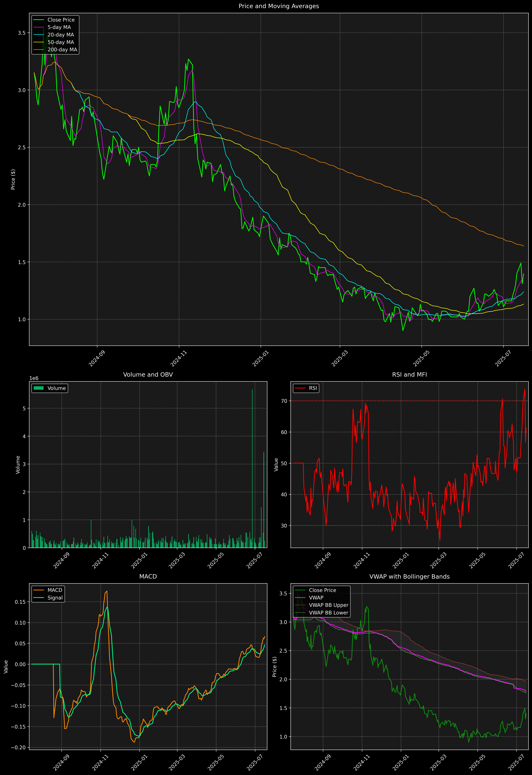This screenshot has width=532, height=775.
Task: Click the 'Price ($)' axis label of VWAP chart
Action: [x=275, y=667]
